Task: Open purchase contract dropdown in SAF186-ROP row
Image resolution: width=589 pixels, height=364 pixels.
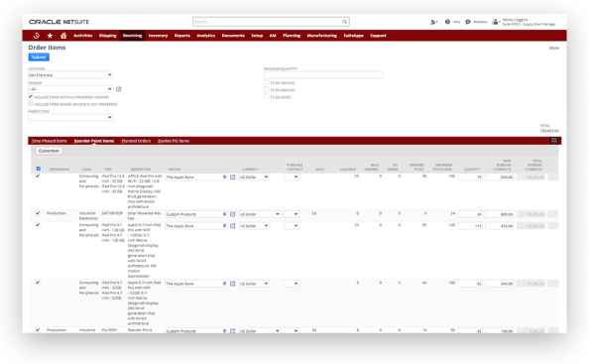Action: pyautogui.click(x=292, y=214)
